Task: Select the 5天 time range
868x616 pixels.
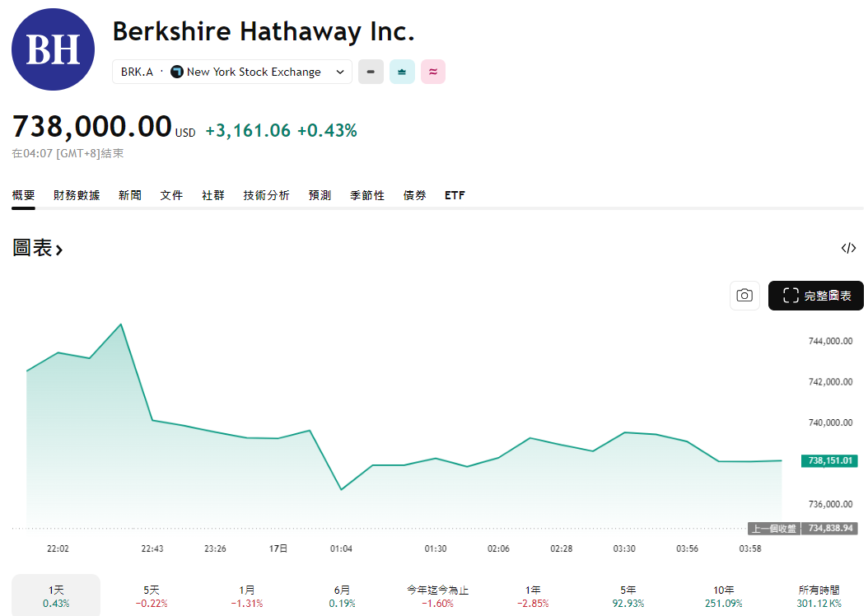Action: point(152,596)
